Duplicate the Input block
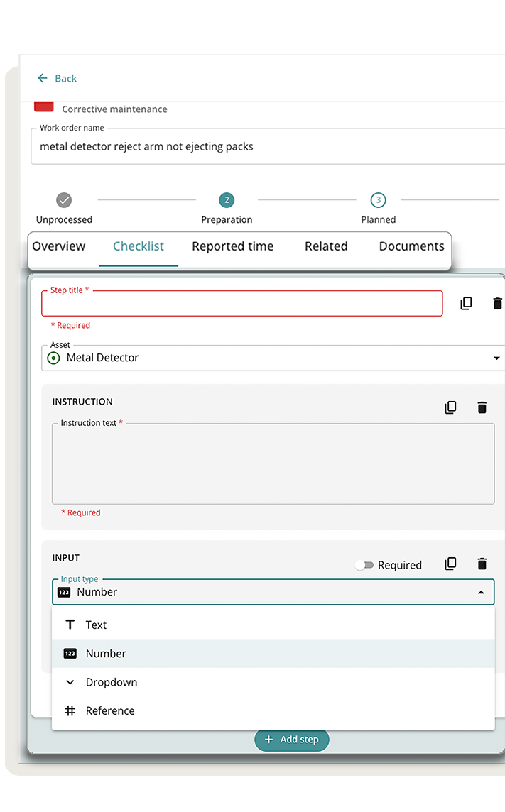 point(450,564)
